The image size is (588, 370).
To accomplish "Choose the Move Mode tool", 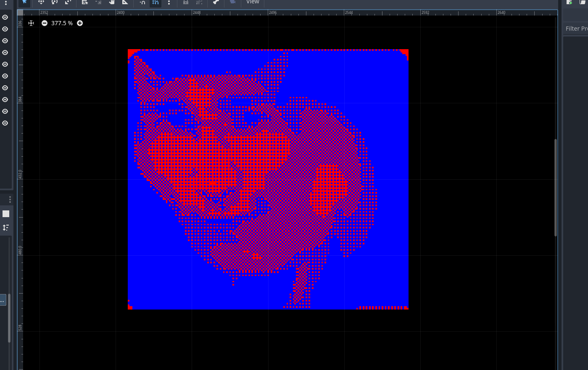I will (x=41, y=2).
